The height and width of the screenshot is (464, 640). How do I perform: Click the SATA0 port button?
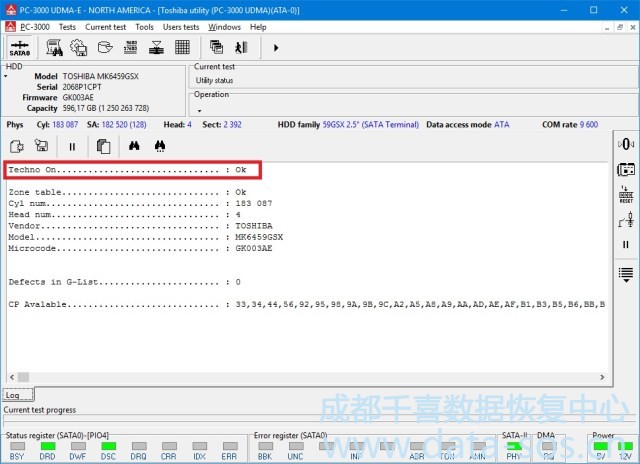pyautogui.click(x=19, y=47)
